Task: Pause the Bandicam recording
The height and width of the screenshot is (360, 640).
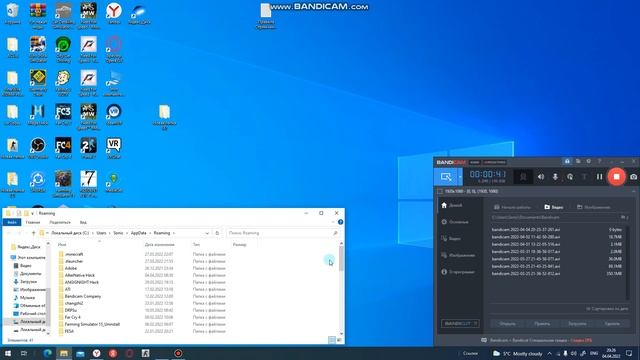Action: coord(599,177)
